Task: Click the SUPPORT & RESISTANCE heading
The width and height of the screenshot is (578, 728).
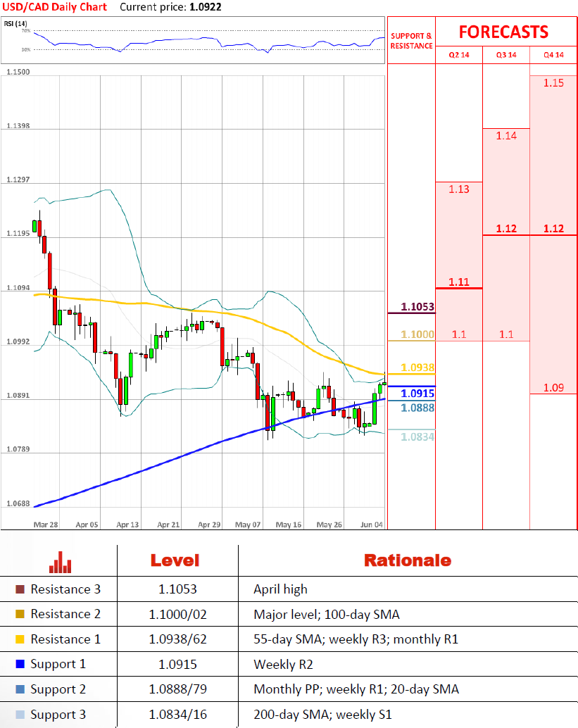Action: (x=411, y=40)
